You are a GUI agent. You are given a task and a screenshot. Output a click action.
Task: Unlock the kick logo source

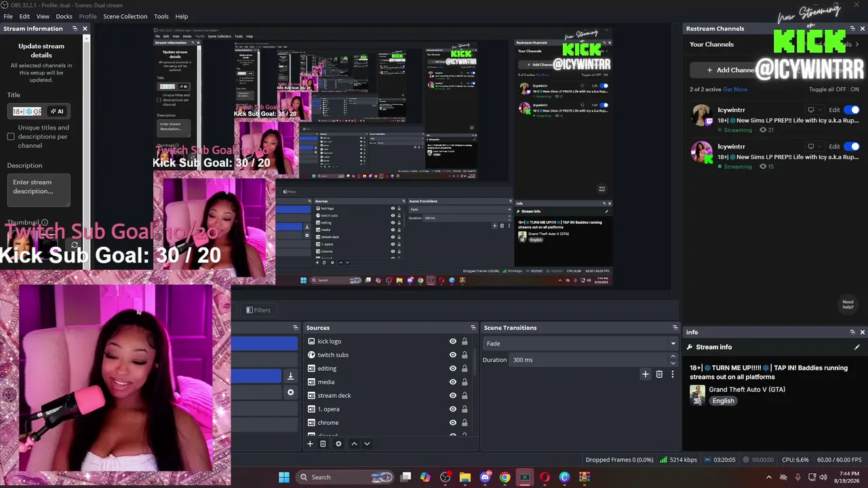click(465, 342)
